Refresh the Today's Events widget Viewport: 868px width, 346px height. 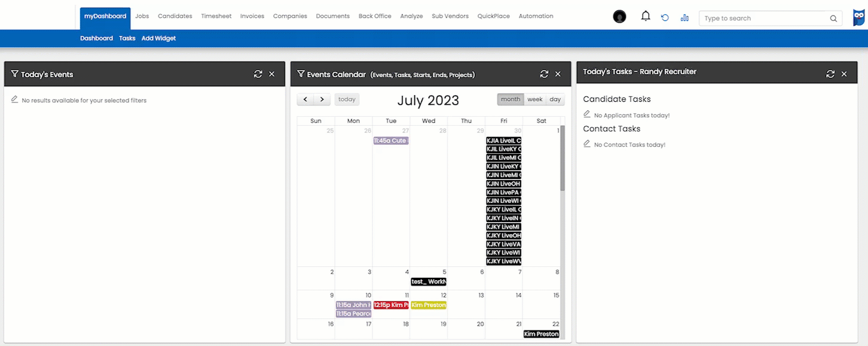tap(258, 74)
